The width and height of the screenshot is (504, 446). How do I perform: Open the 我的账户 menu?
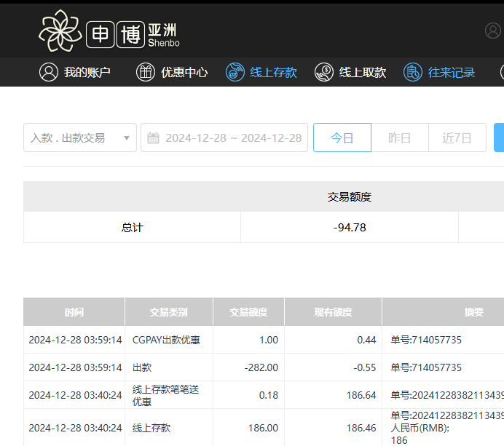click(x=87, y=72)
